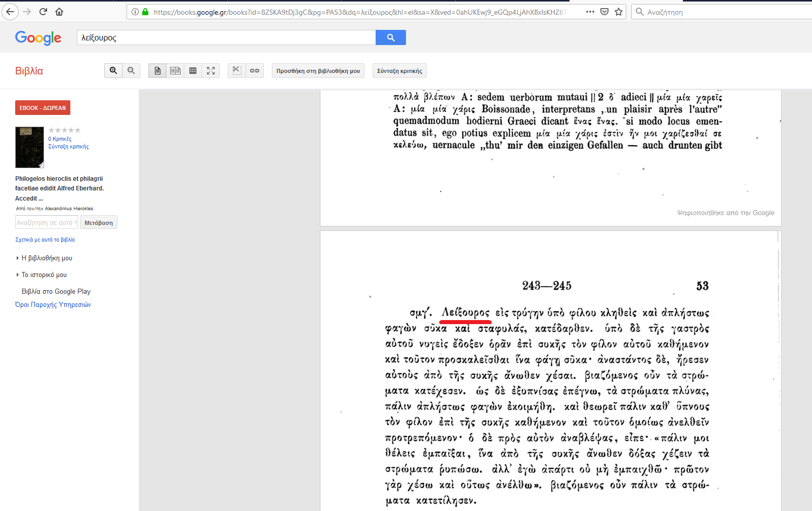Open Όροι Παροχής Υπηρεσιών terms link

click(53, 304)
